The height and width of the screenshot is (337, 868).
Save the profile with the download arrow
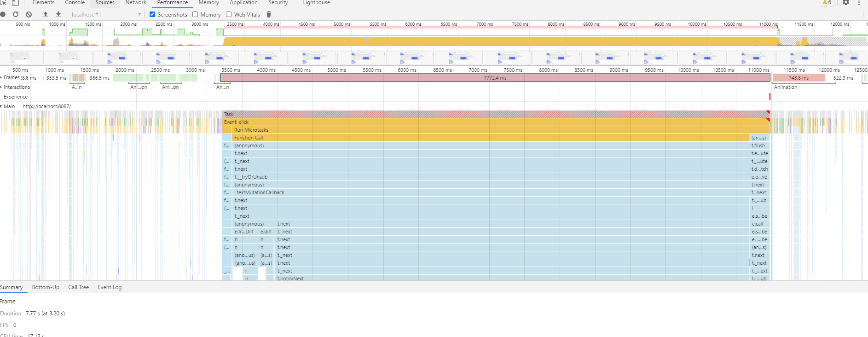(58, 14)
